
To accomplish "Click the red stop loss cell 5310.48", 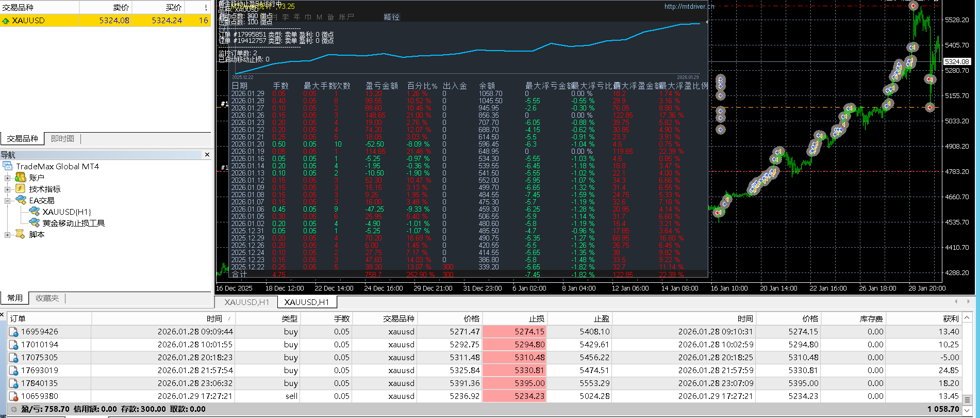I will point(514,358).
